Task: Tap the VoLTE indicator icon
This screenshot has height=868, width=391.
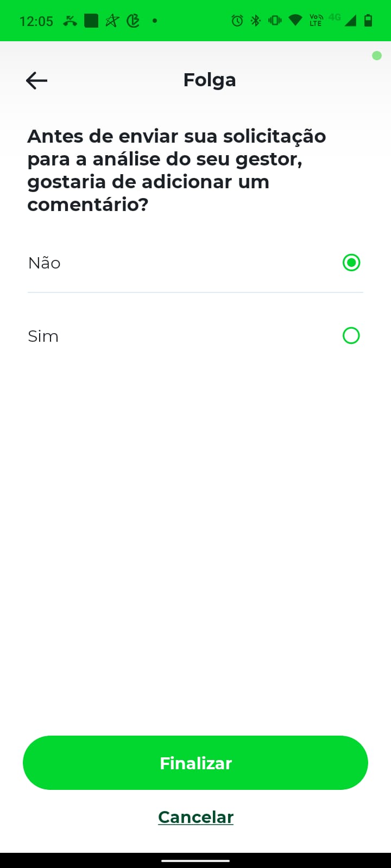Action: tap(316, 21)
